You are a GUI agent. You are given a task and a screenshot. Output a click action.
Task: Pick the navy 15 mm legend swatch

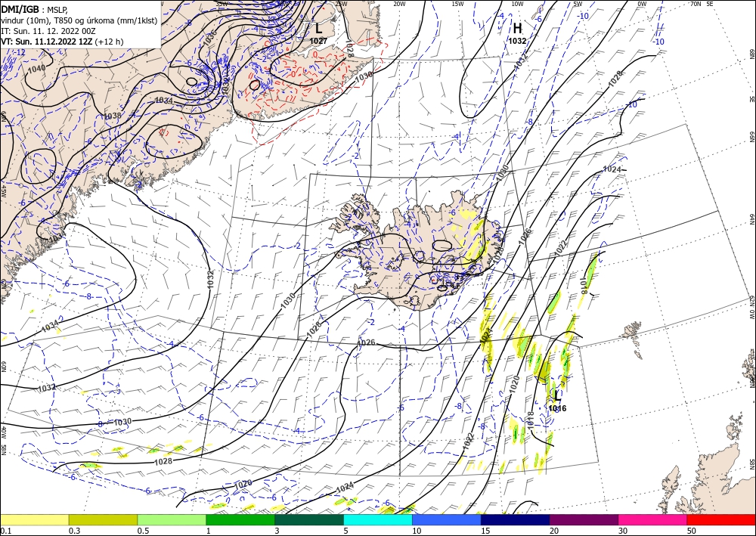[x=516, y=519]
